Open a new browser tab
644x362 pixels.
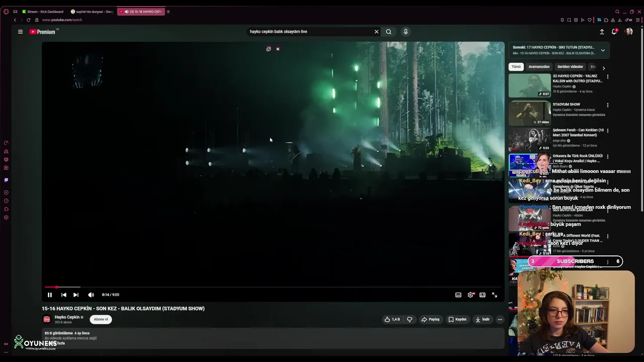pyautogui.click(x=168, y=12)
